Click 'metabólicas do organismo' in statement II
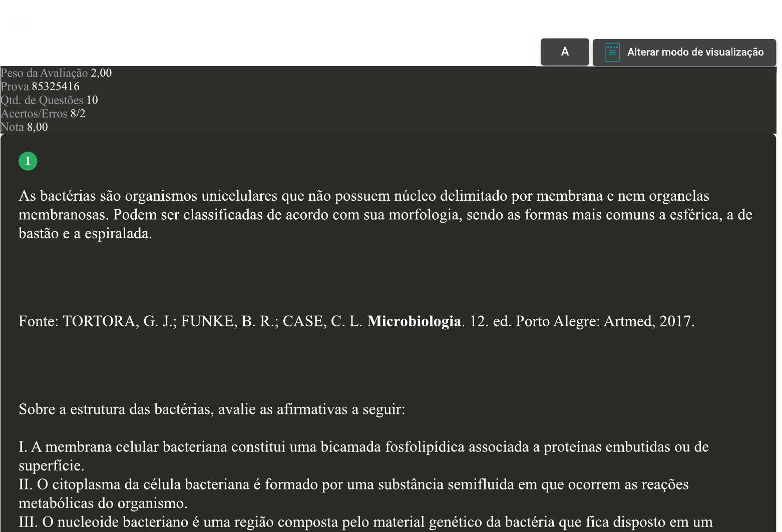The image size is (782, 532). (103, 503)
